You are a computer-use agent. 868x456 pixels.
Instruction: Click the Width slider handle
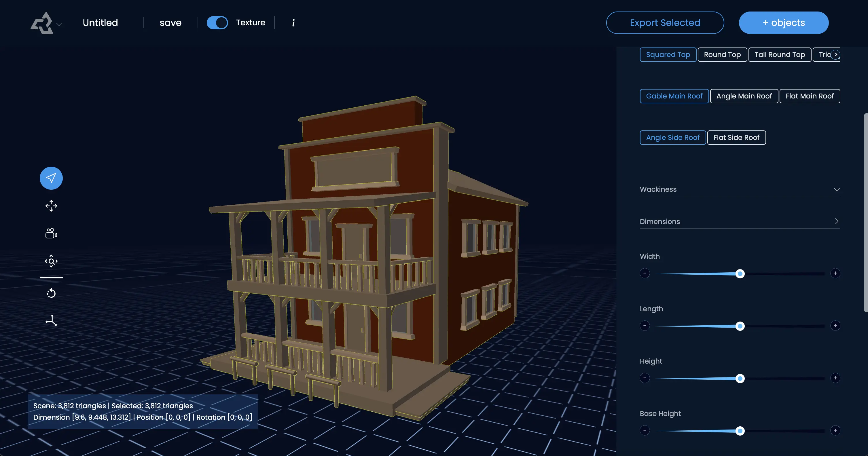click(740, 274)
